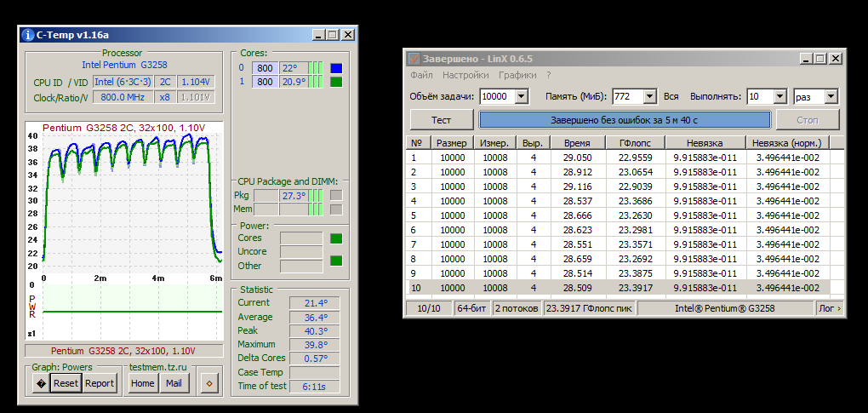Viewport: 868px width, 413px height.
Task: Open the ? help menu in LinX
Action: pyautogui.click(x=549, y=75)
